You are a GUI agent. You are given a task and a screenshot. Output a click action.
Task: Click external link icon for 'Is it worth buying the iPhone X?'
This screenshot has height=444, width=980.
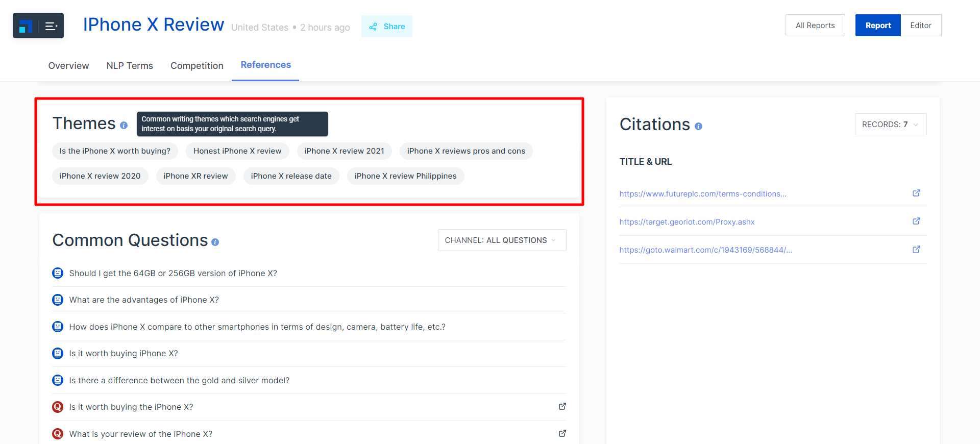[x=562, y=406]
